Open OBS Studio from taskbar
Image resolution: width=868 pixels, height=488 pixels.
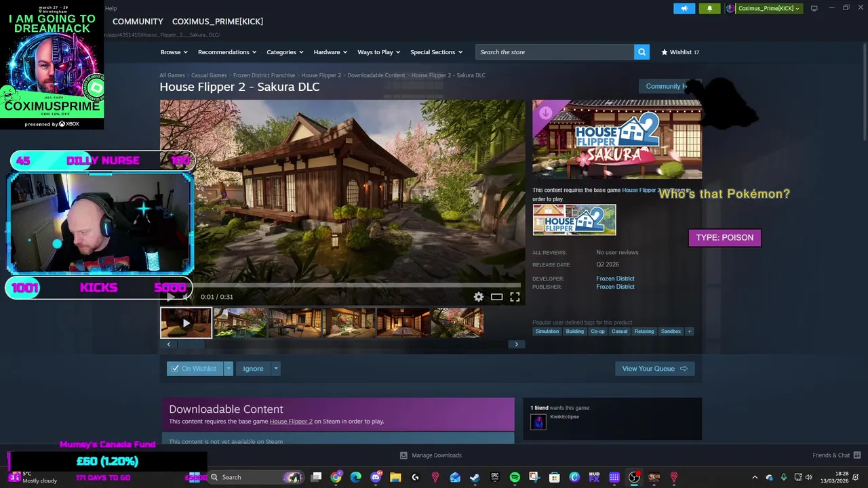tap(634, 477)
